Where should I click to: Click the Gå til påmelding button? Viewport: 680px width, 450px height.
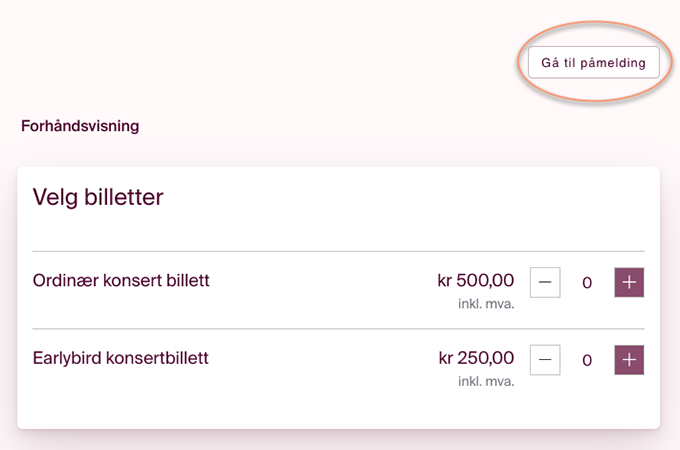(594, 62)
